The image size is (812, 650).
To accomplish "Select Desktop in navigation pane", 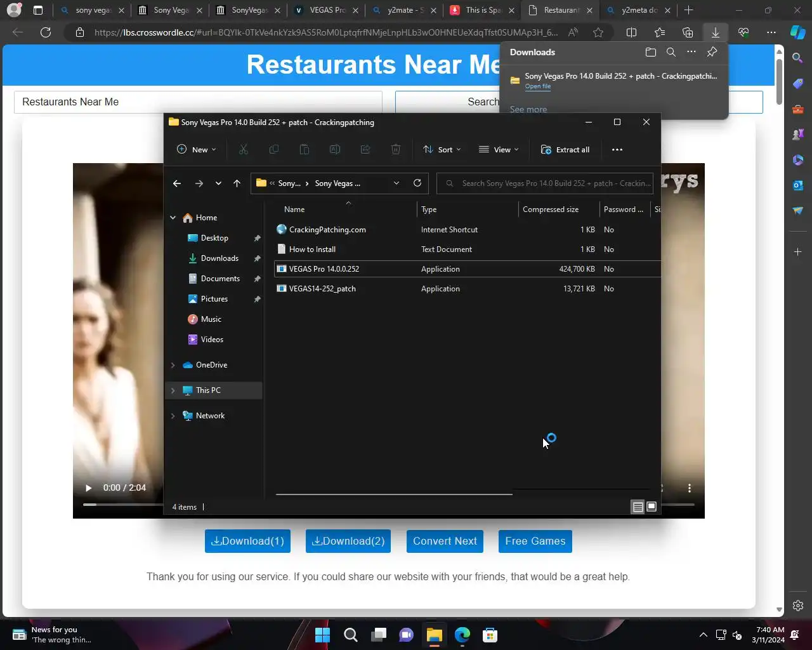I will [214, 238].
